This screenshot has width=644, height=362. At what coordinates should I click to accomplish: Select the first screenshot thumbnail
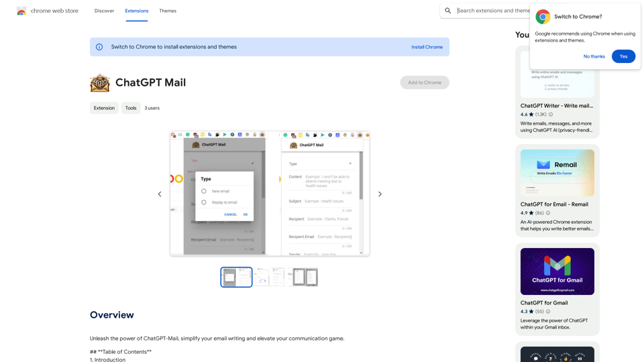point(237,277)
